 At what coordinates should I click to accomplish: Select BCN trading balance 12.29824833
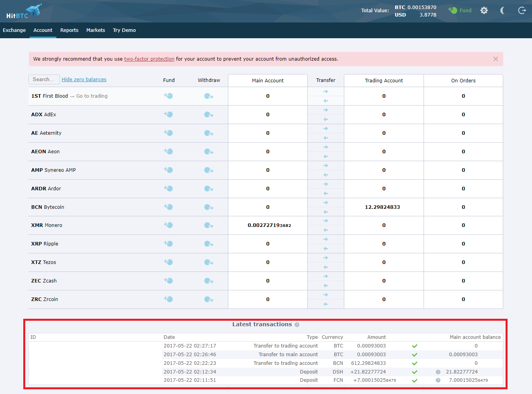point(383,207)
